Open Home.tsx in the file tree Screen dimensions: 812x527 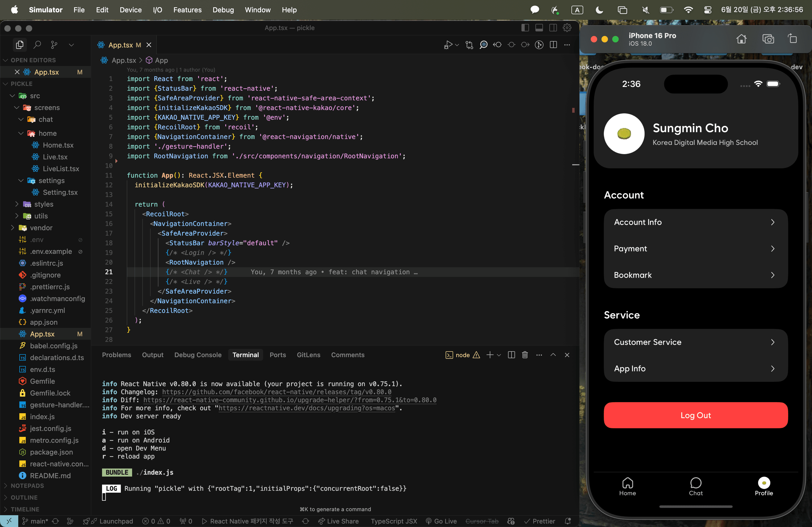coord(58,145)
